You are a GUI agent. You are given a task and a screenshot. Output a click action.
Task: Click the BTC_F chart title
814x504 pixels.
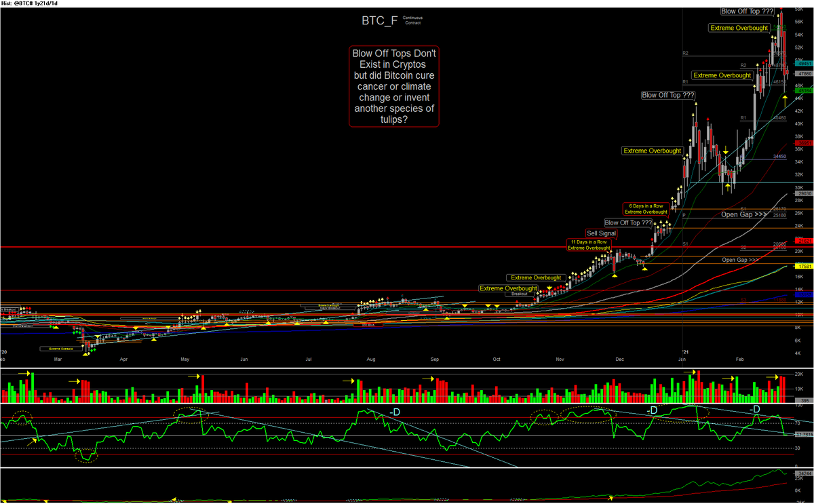coord(379,20)
